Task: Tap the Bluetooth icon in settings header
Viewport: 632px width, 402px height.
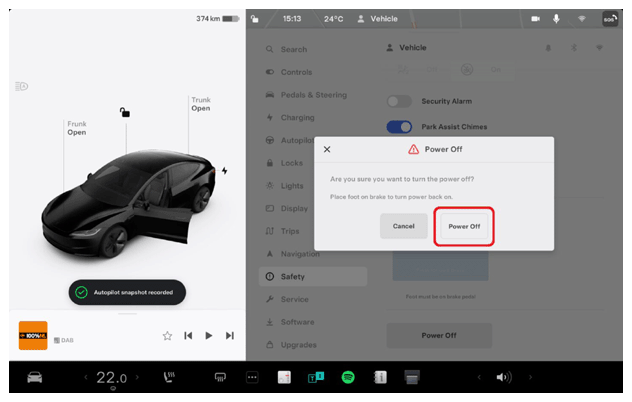Action: coord(574,48)
